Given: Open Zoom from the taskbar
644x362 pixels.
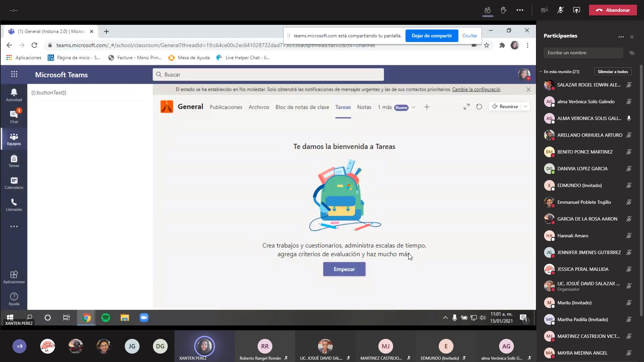Looking at the screenshot, I should pyautogui.click(x=144, y=317).
